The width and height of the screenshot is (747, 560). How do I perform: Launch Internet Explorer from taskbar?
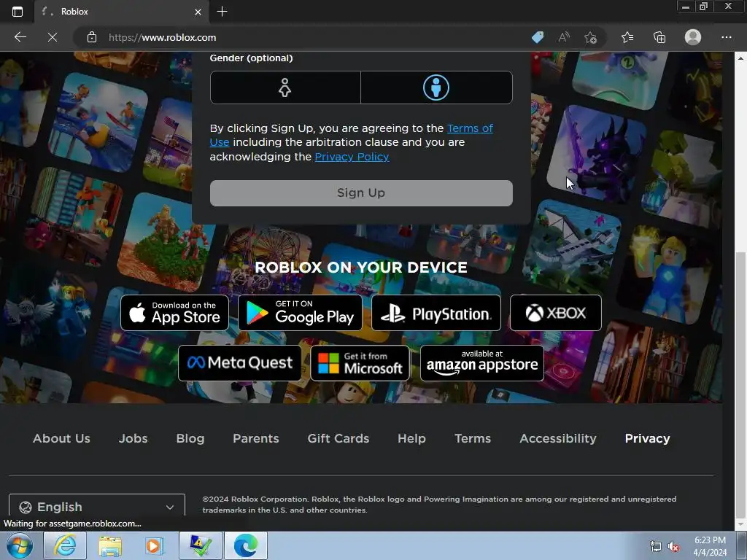(x=65, y=545)
